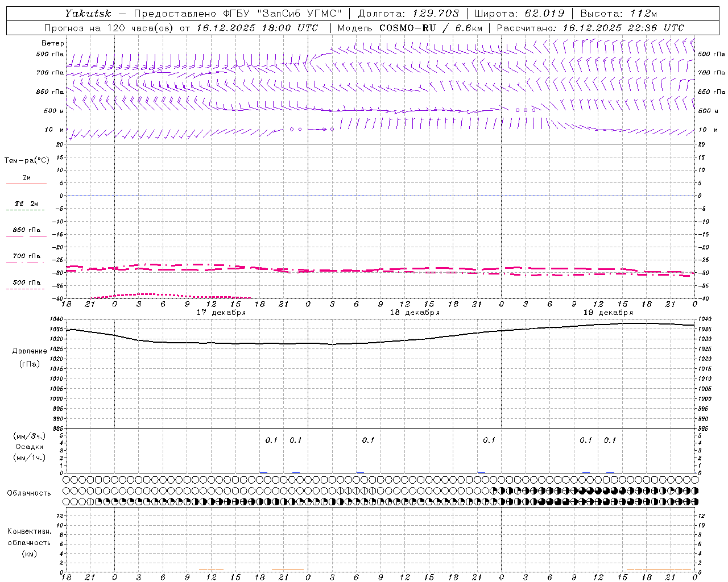Click the Модель COSMO-RU / 6.6км label
This screenshot has height=582, width=728.
click(x=409, y=28)
